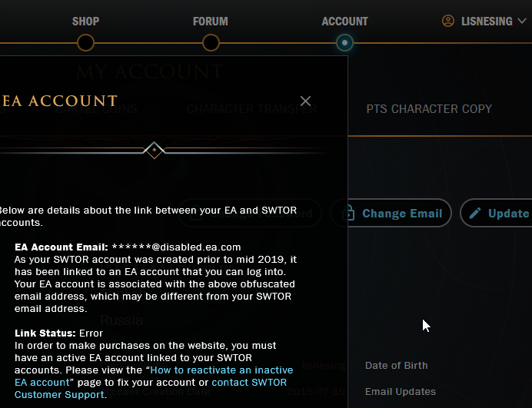This screenshot has height=408, width=532.
Task: Open the reactivate inactive EA account link
Action: [219, 370]
